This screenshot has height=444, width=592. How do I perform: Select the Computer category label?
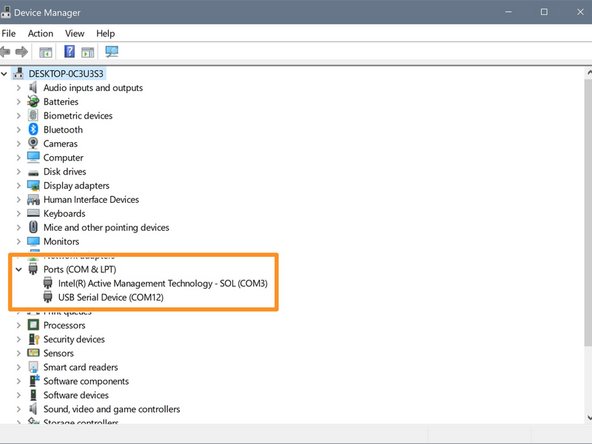point(63,157)
